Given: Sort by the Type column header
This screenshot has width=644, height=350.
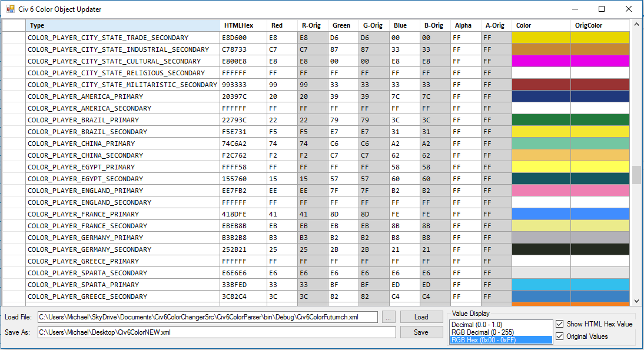Looking at the screenshot, I should click(x=122, y=25).
